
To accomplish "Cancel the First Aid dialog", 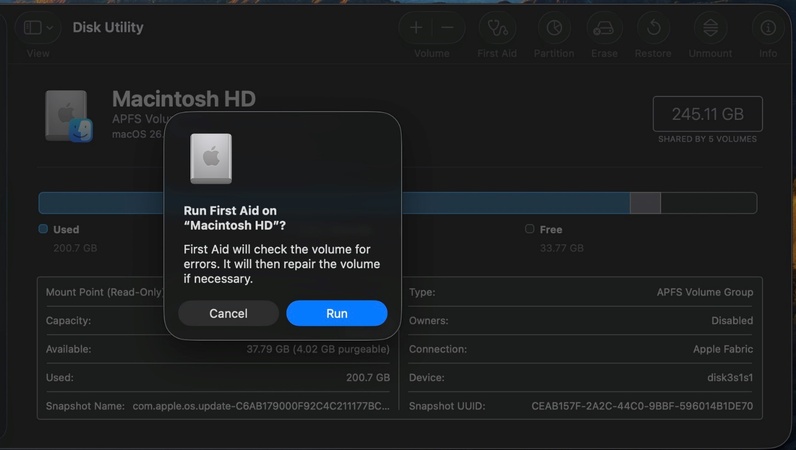I will pos(228,313).
